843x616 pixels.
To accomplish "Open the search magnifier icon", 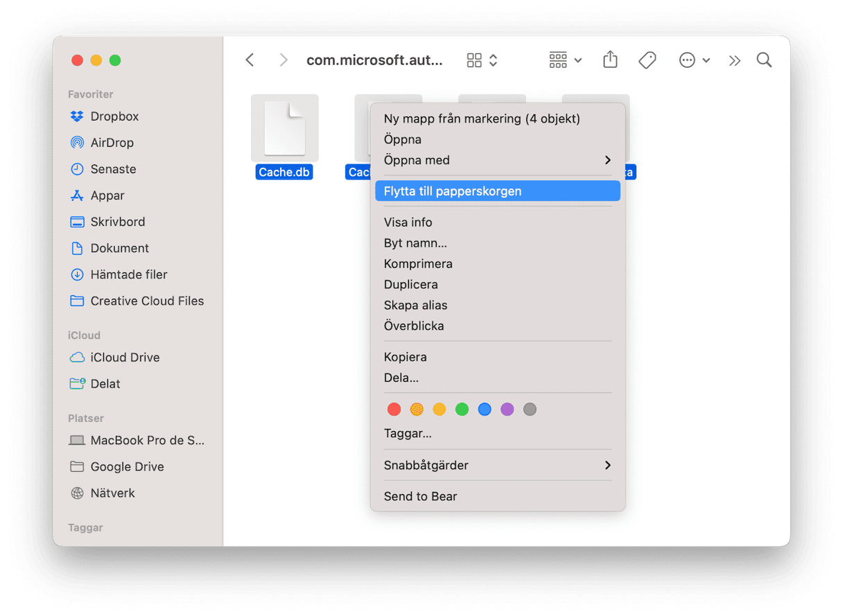I will (x=764, y=60).
